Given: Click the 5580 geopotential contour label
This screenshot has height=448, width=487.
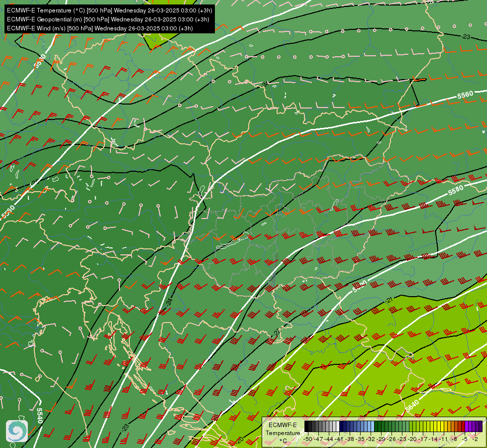Looking at the screenshot, I should pyautogui.click(x=456, y=190).
